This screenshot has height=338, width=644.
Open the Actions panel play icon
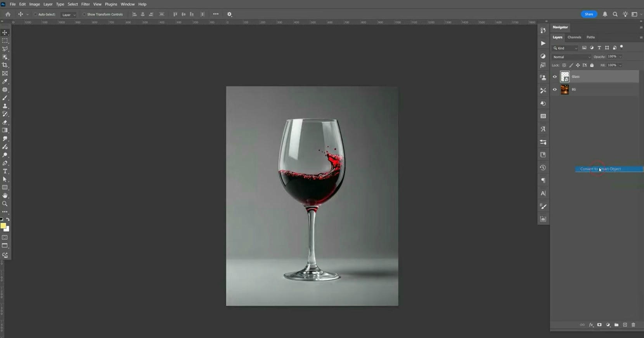[543, 43]
